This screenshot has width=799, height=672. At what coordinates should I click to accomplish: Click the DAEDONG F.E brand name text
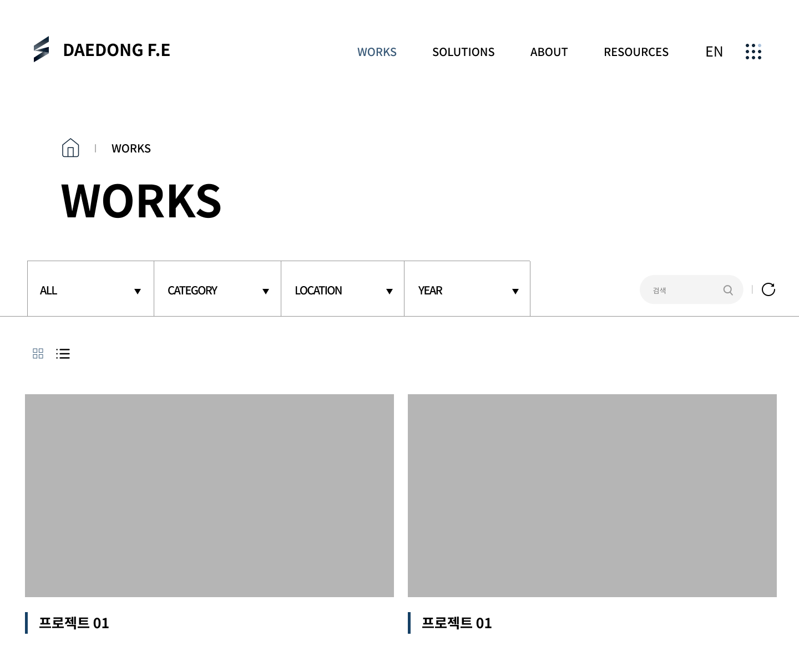[117, 50]
